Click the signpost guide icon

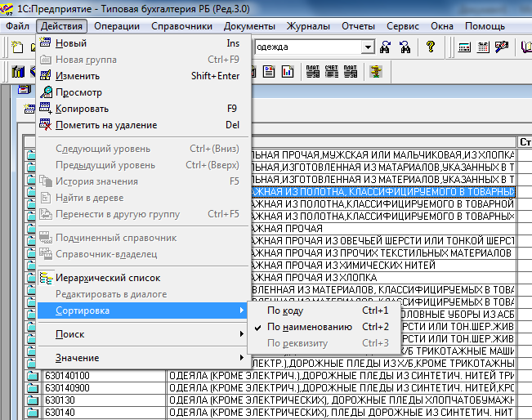click(376, 72)
